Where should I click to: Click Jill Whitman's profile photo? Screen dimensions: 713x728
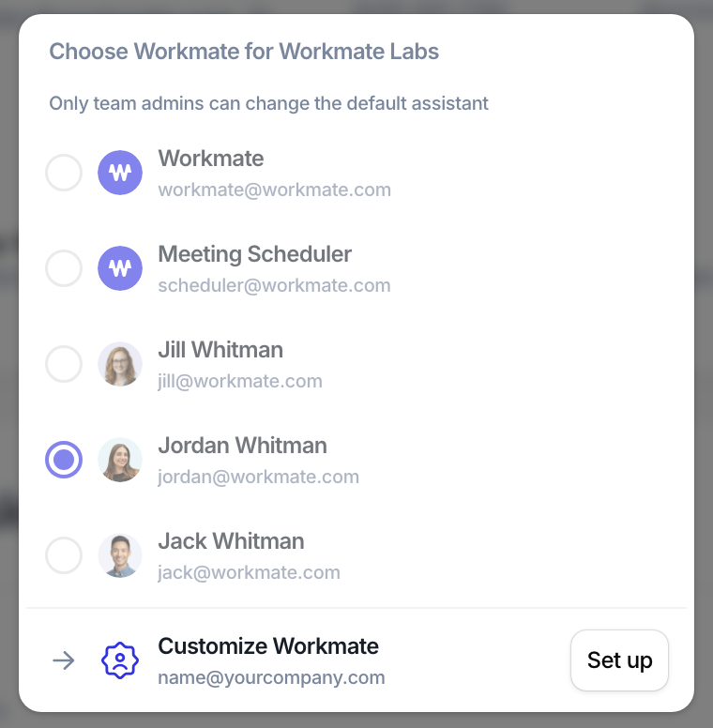(x=120, y=364)
